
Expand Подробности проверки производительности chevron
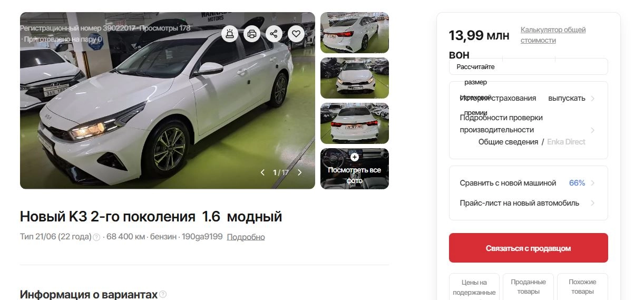pyautogui.click(x=593, y=130)
